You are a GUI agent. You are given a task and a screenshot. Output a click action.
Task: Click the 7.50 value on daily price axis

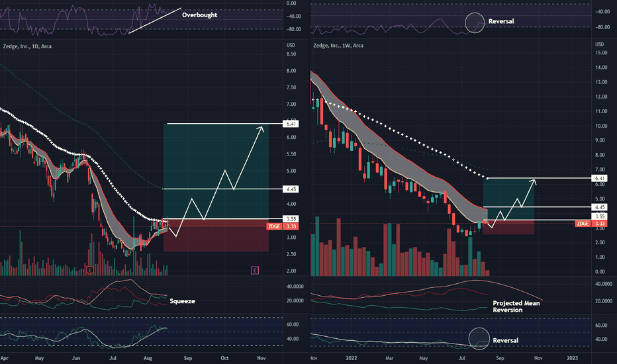[x=291, y=87]
